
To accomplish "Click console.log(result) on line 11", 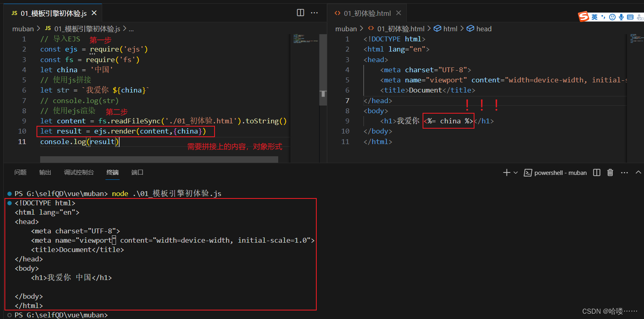I will tap(79, 142).
